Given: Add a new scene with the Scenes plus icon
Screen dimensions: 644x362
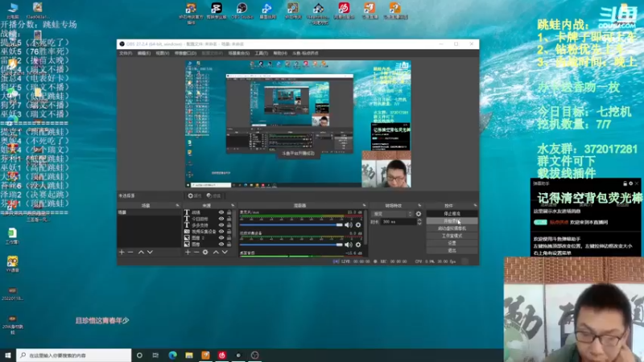Looking at the screenshot, I should pos(122,252).
